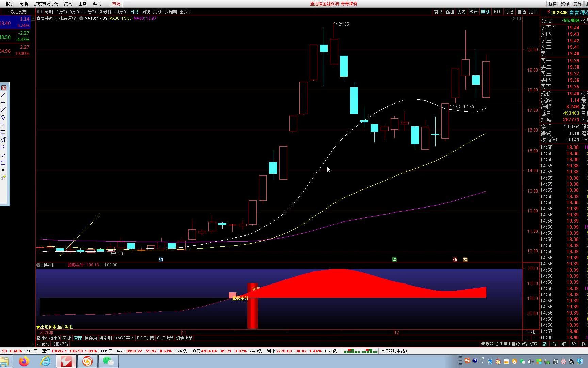Screen dimensions: 588x368
Task: Select the zigzag wave line tool
Action: 3,125
